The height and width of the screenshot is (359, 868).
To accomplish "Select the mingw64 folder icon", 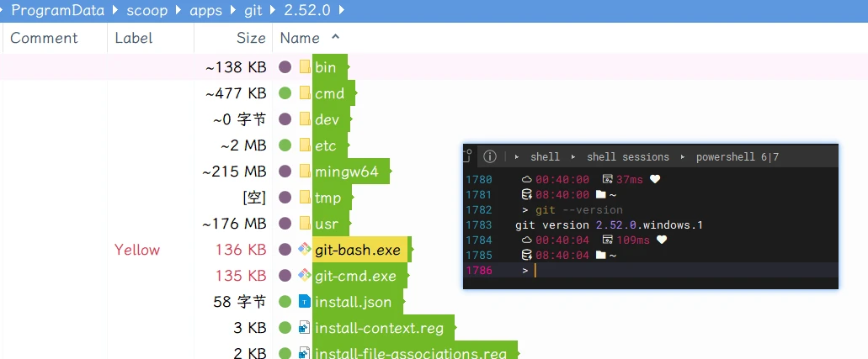I will (x=305, y=172).
